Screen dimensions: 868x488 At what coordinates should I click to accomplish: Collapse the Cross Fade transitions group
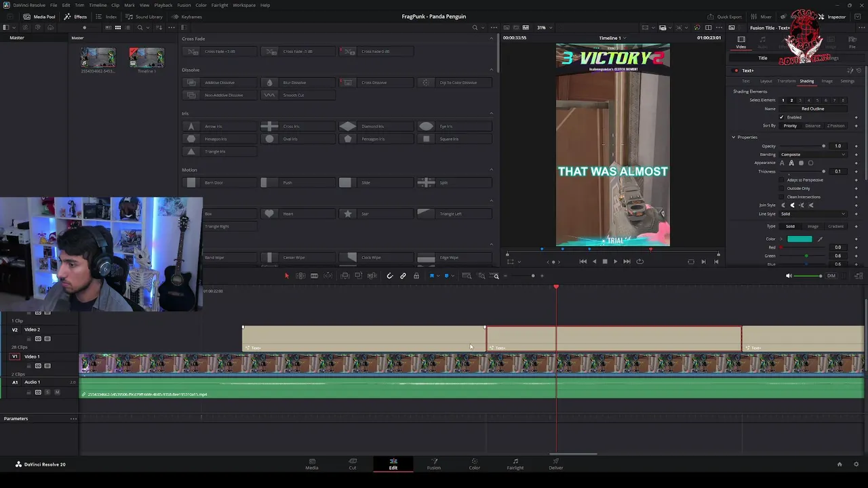click(492, 39)
